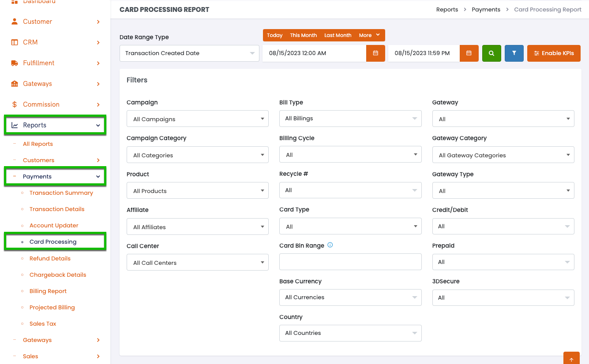Screen dimensions: 589x364
Task: Open the end date calendar picker
Action: point(469,53)
